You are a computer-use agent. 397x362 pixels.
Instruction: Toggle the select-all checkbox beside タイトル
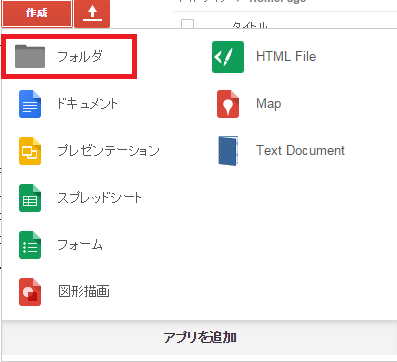[x=187, y=24]
